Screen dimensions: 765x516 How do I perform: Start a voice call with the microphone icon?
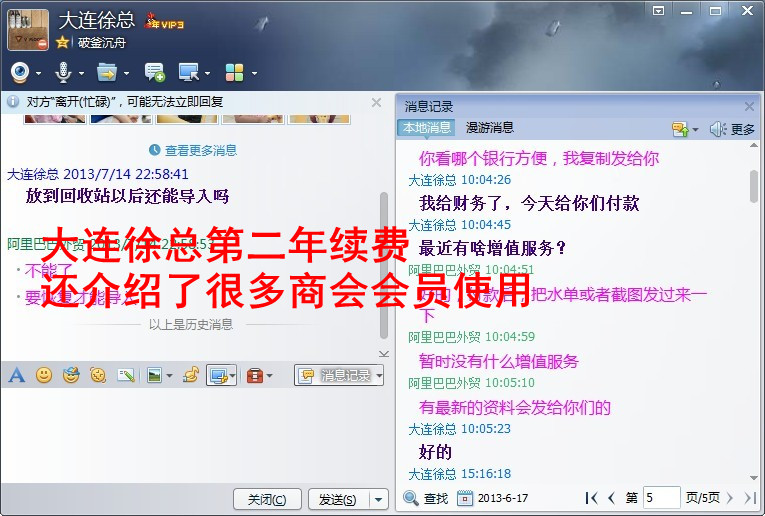[63, 73]
